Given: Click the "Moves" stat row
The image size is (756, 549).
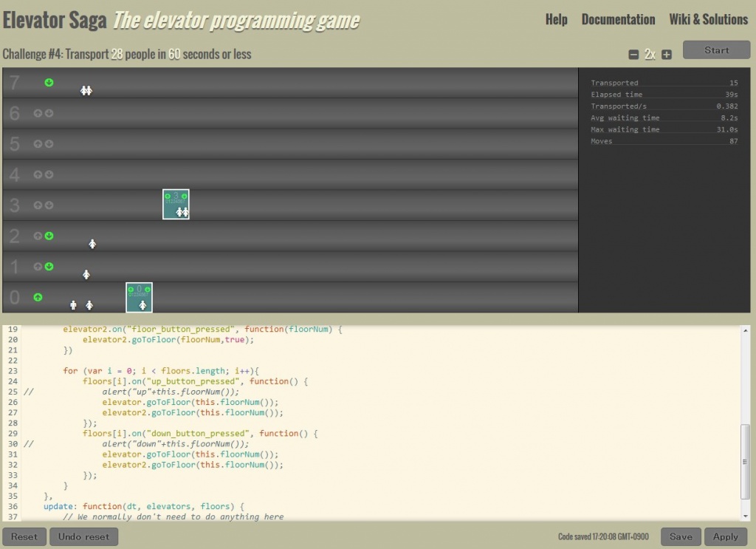Looking at the screenshot, I should coord(664,141).
